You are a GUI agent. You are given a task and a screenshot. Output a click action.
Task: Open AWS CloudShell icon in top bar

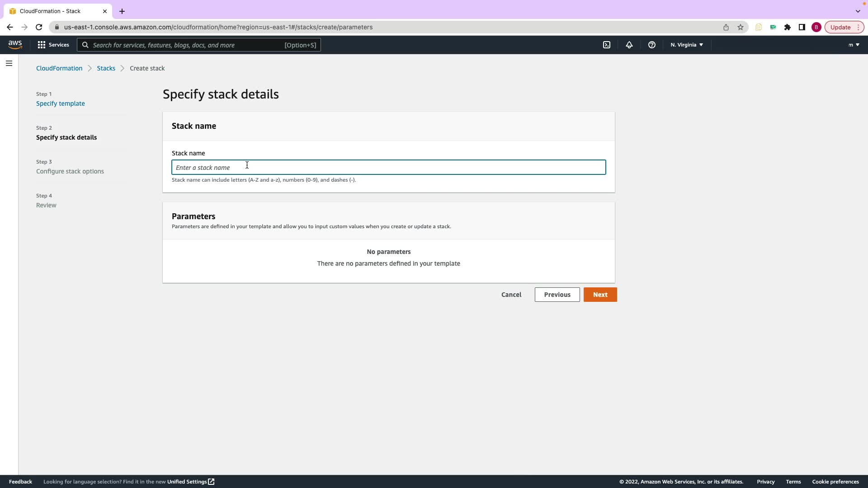pyautogui.click(x=607, y=45)
